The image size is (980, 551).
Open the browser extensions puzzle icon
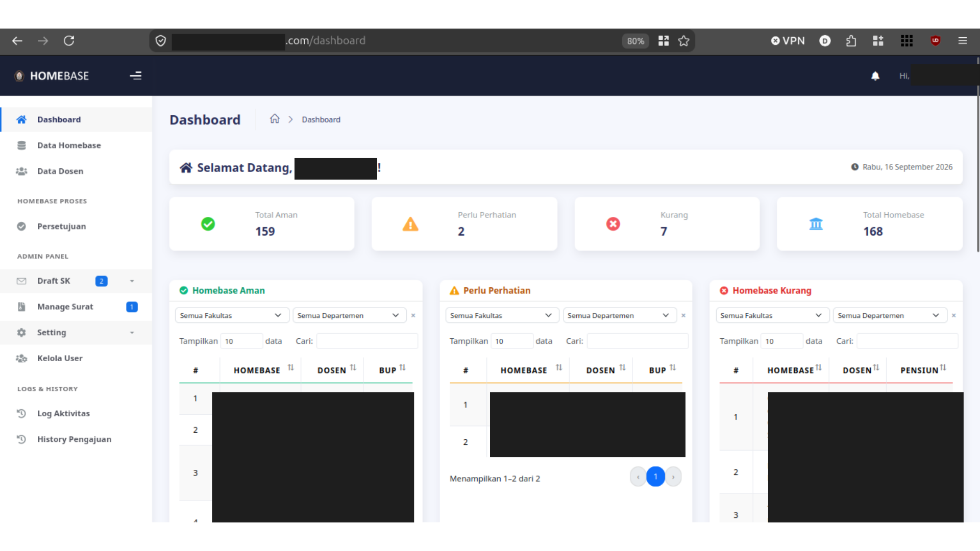click(x=851, y=41)
